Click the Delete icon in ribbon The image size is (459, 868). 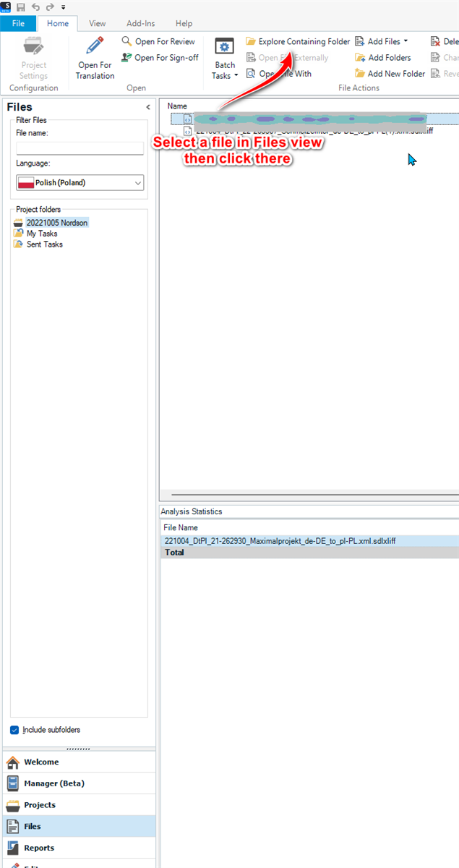(x=436, y=41)
